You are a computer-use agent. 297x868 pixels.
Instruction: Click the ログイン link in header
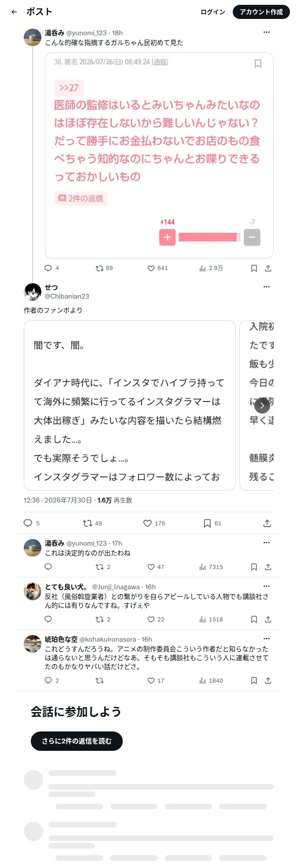[213, 12]
